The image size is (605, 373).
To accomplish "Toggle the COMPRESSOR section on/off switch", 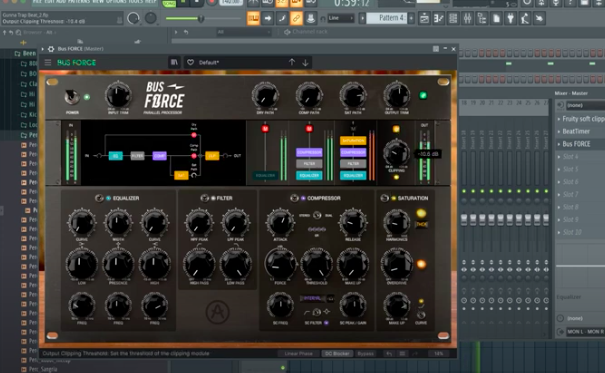I will [294, 198].
